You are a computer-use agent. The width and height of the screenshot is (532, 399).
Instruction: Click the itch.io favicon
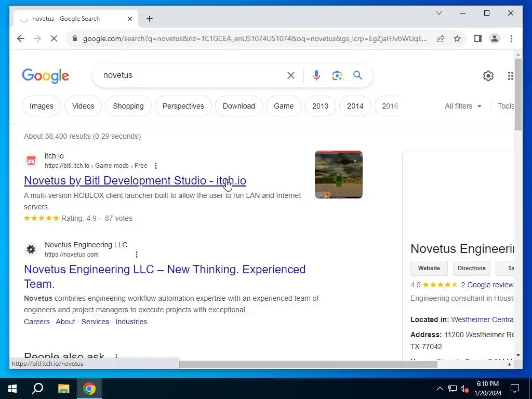[x=31, y=161]
